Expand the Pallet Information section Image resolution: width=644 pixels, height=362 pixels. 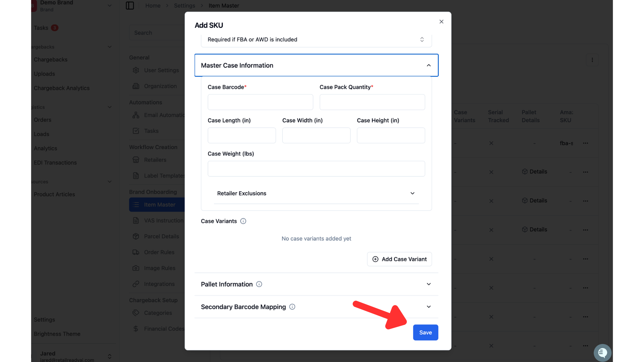click(316, 284)
